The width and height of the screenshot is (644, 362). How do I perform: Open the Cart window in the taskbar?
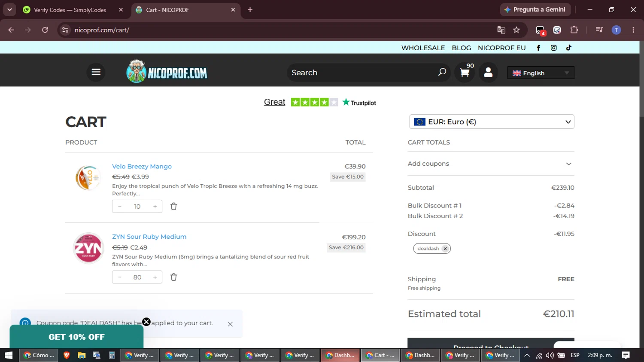click(x=380, y=355)
